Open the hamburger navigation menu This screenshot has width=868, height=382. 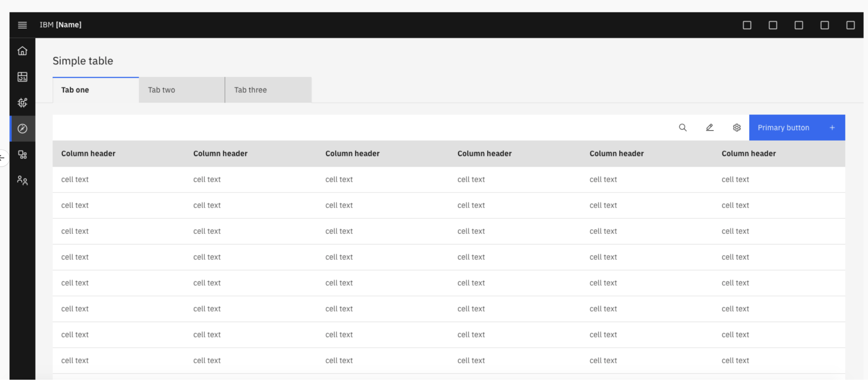(22, 25)
